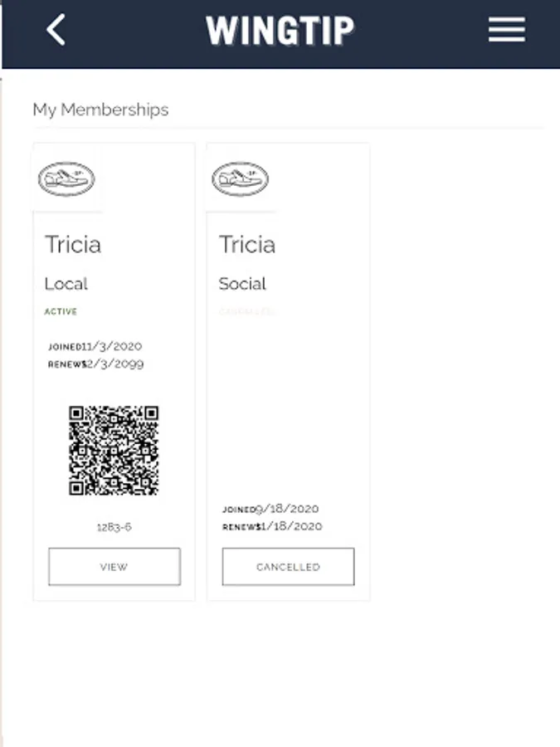Viewport: 560px width, 747px height.
Task: Tap the shoe logo on Local card
Action: (x=66, y=178)
